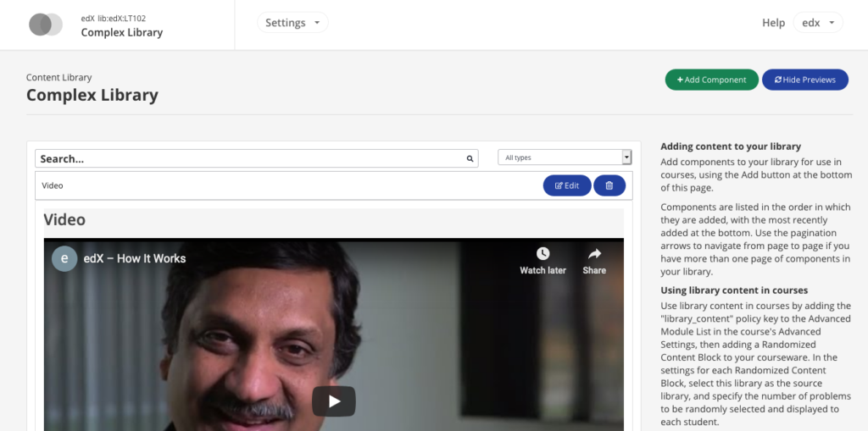Open the Settings dropdown menu
Viewport: 868px width, 431px height.
tap(292, 23)
